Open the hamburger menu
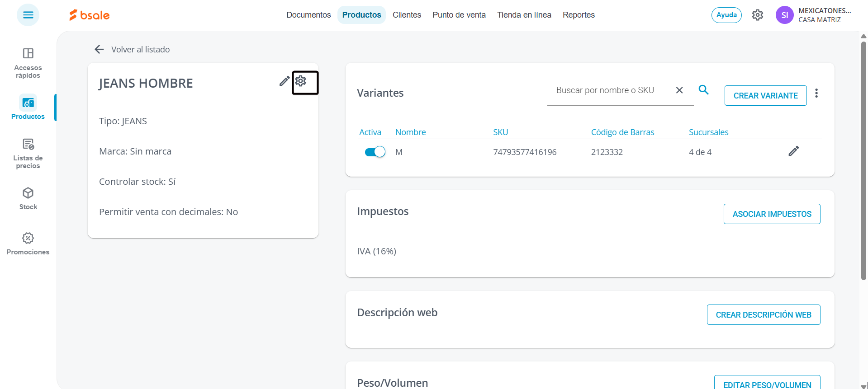Viewport: 868px width, 389px height. 28,15
